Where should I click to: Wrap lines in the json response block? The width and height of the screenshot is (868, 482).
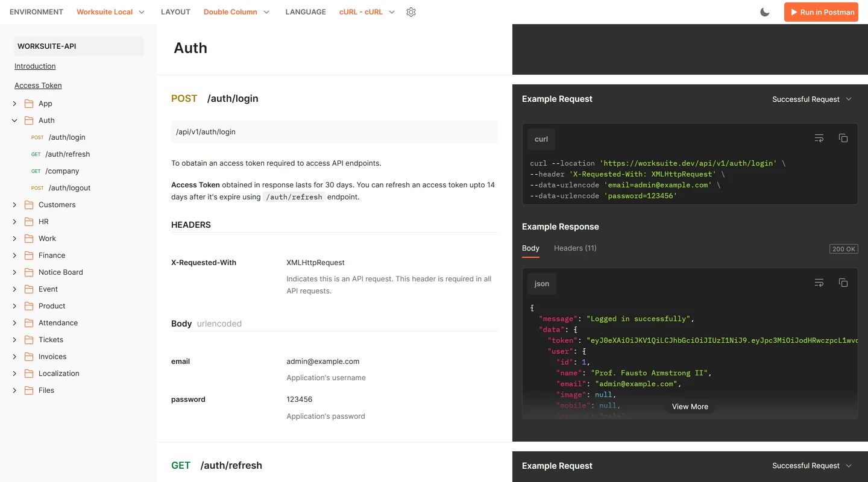(x=819, y=283)
